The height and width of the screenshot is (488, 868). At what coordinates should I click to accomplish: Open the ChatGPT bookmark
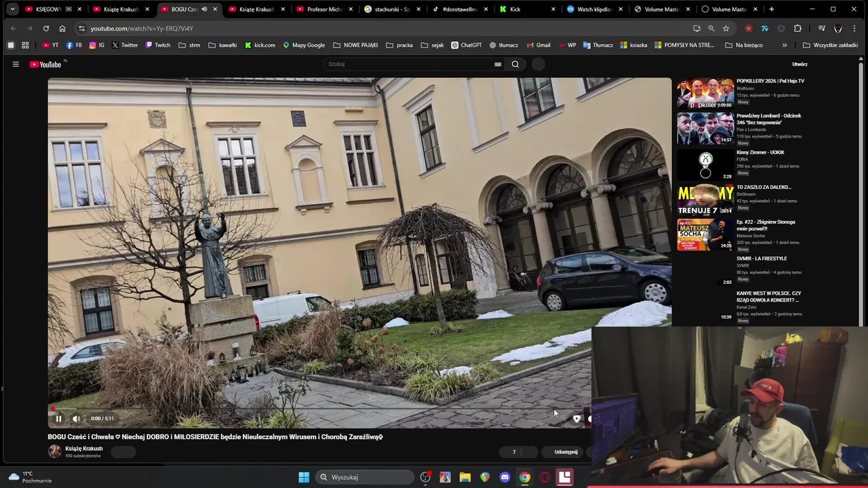click(466, 45)
